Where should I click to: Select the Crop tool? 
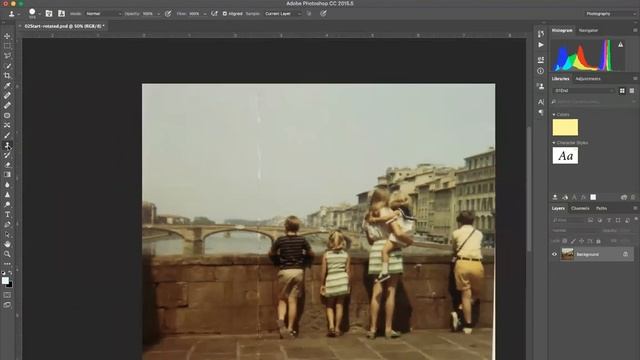tap(7, 76)
